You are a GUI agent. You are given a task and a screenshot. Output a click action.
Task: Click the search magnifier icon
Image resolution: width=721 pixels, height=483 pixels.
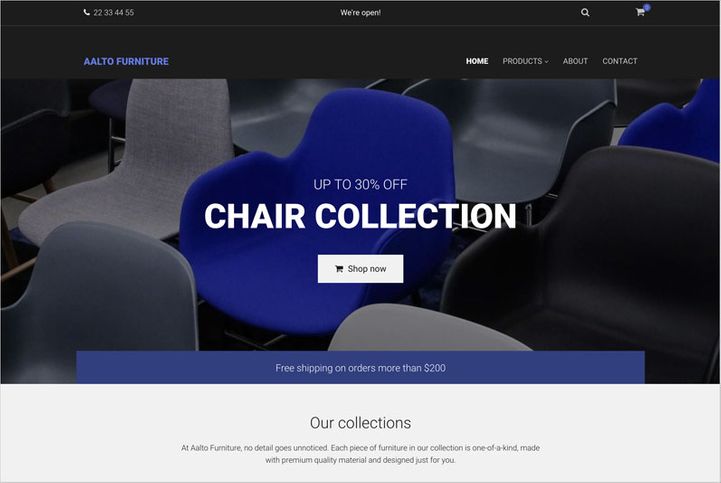tap(585, 12)
